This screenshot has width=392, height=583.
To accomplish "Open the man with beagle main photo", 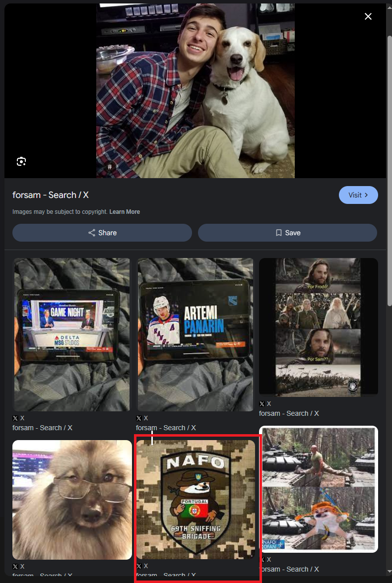I will pos(196,91).
